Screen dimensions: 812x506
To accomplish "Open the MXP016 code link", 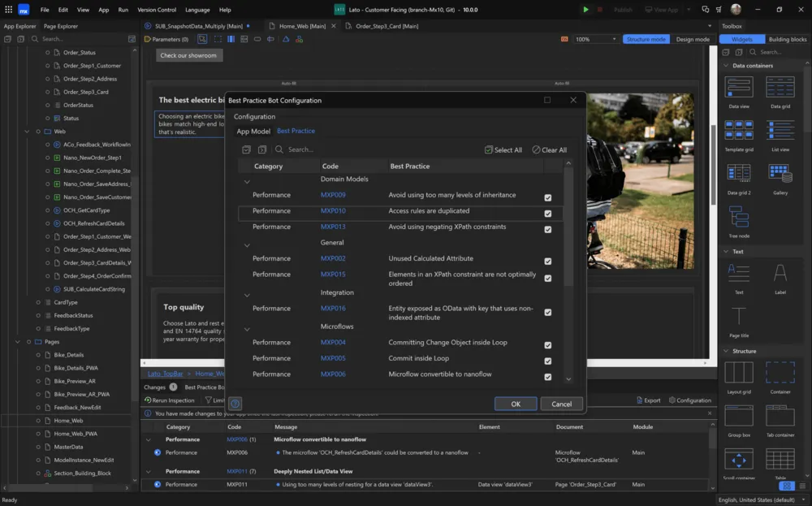I will coord(333,308).
